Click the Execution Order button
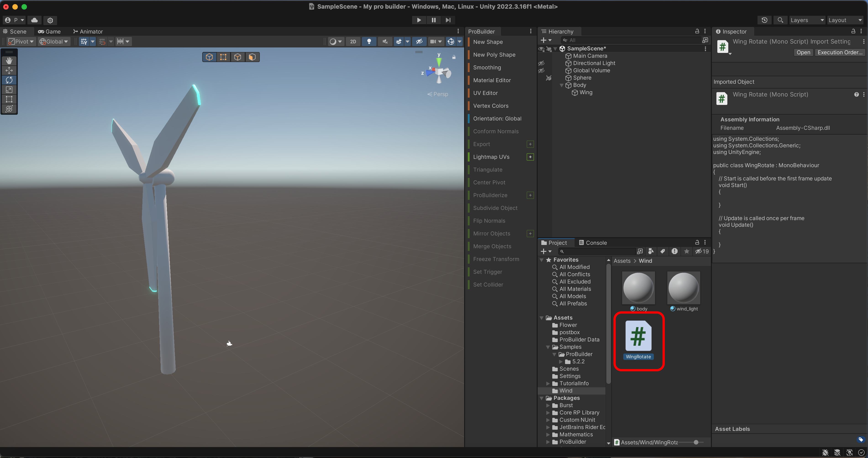868x458 pixels. (x=840, y=52)
